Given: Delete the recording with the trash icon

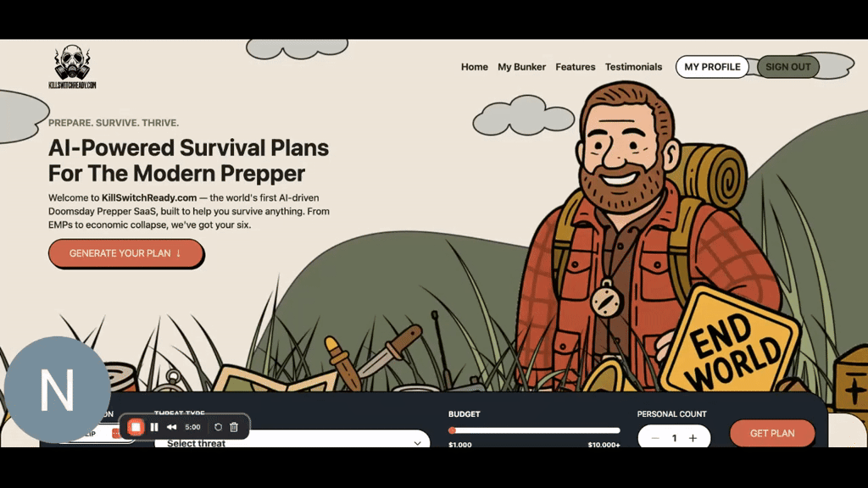Looking at the screenshot, I should pos(234,427).
